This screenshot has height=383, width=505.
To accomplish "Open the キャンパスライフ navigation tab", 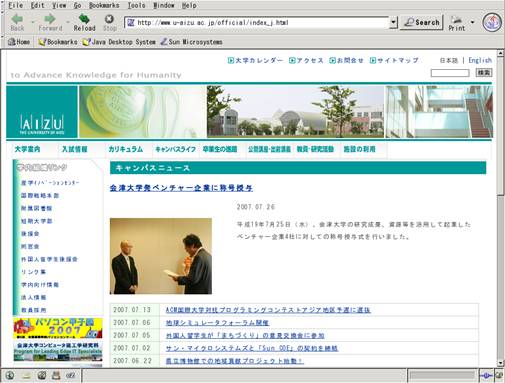I will (x=176, y=149).
